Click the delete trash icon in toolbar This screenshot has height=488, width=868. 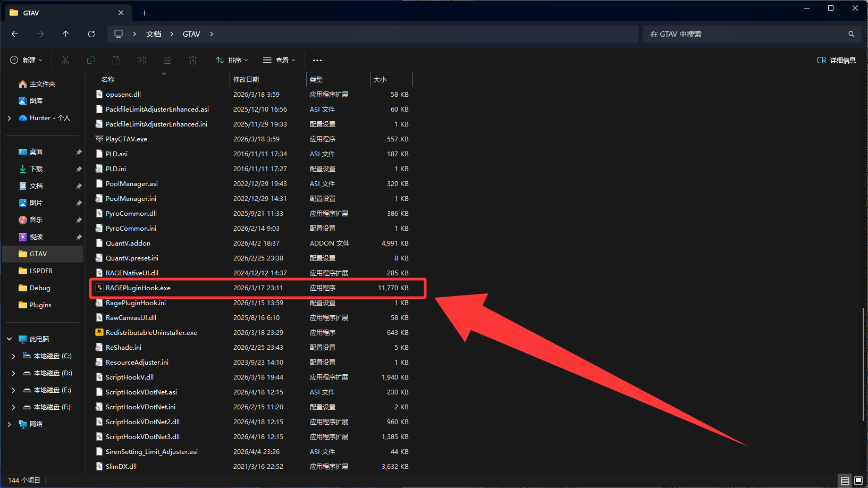coord(193,60)
